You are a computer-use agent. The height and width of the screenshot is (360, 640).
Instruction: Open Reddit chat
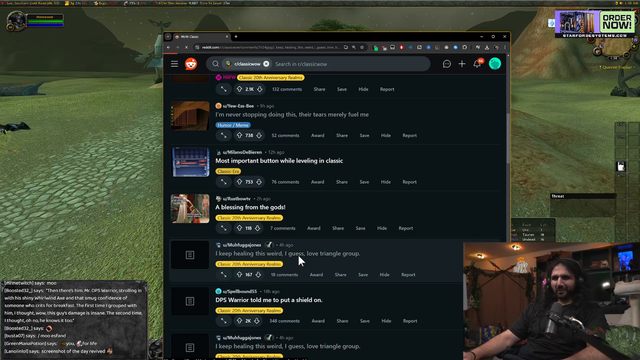pyautogui.click(x=447, y=64)
